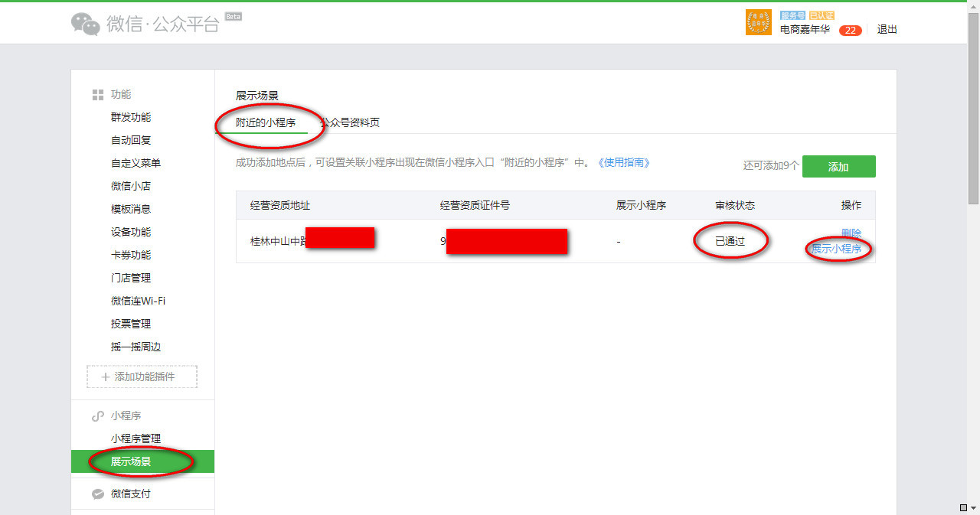
Task: Click the Beta badge near the logo
Action: point(233,17)
